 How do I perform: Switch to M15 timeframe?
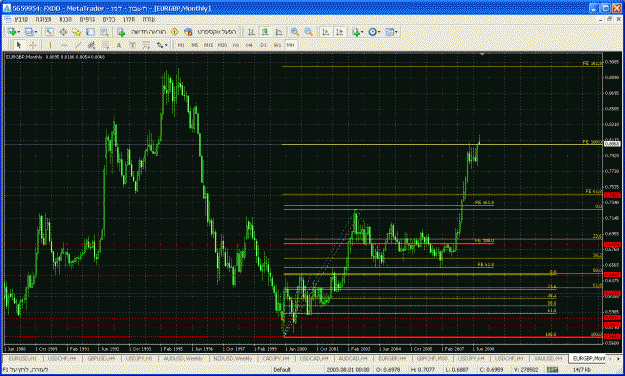pyautogui.click(x=208, y=45)
